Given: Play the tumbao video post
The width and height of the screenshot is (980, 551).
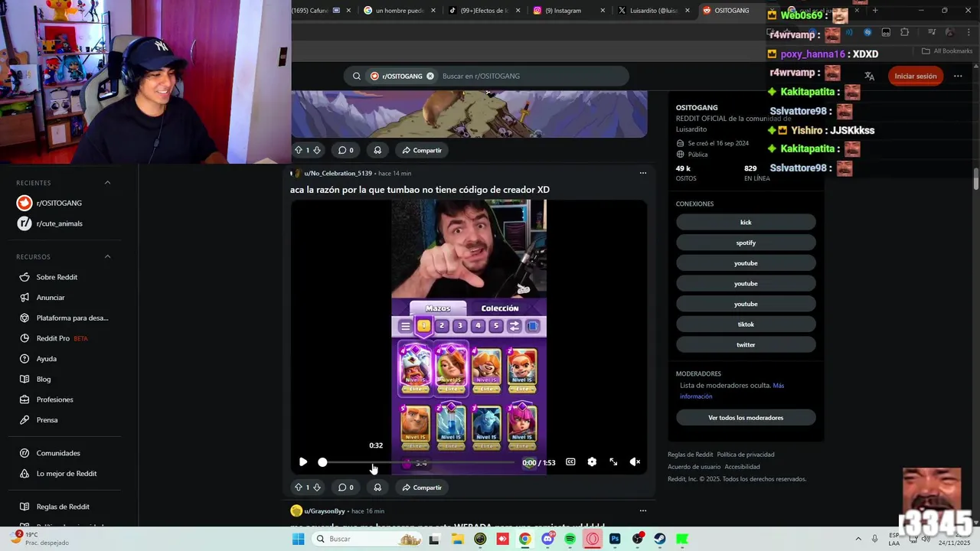Looking at the screenshot, I should pos(303,462).
